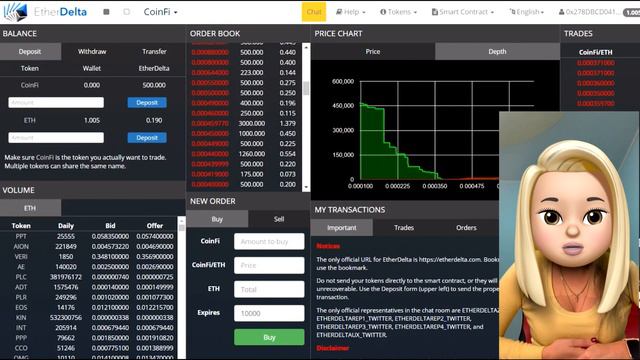Open the Smart Contract dropdown
Viewport: 640px width, 360px height.
[463, 12]
